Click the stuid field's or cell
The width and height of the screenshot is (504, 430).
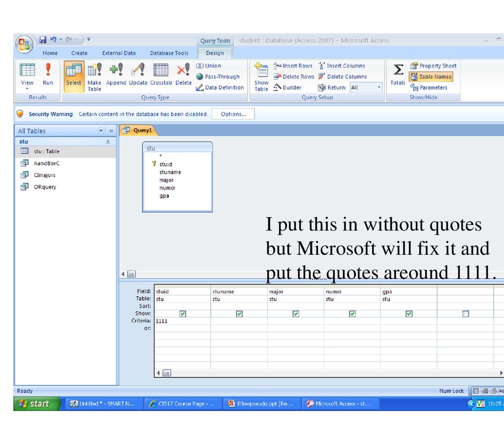182,329
